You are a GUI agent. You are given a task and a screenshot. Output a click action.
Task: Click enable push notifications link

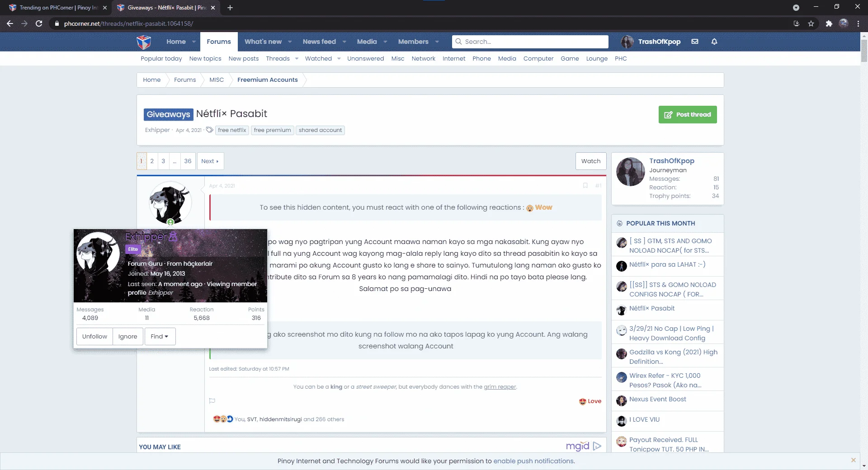(x=533, y=461)
